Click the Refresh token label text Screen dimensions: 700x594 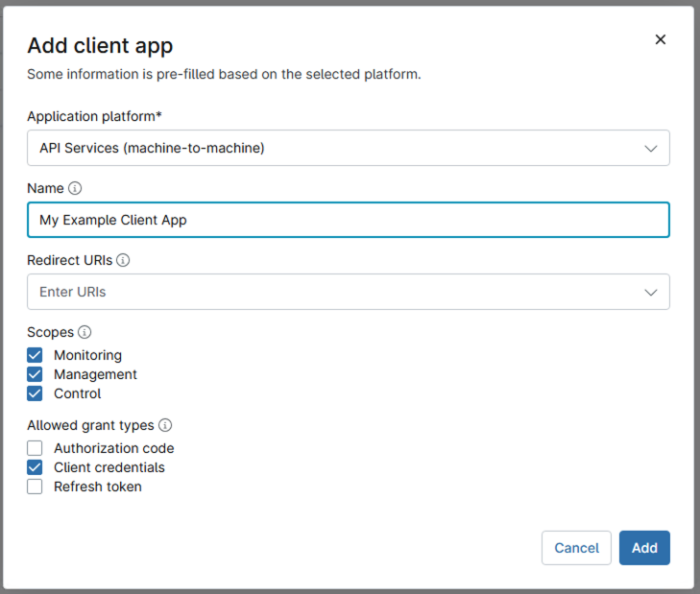tap(98, 487)
